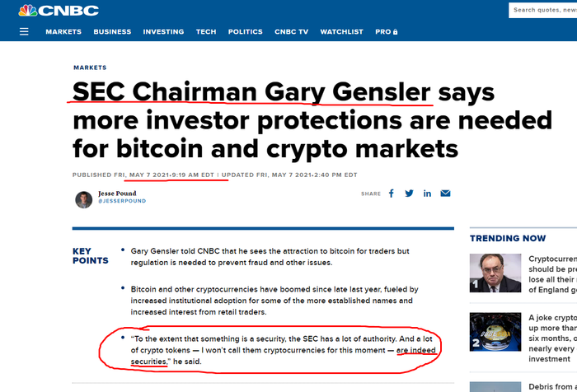Click the MARKETS category label above headline

pyautogui.click(x=90, y=68)
